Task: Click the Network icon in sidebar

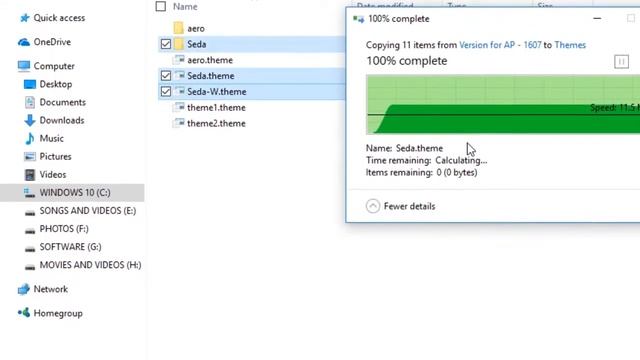Action: pos(24,289)
